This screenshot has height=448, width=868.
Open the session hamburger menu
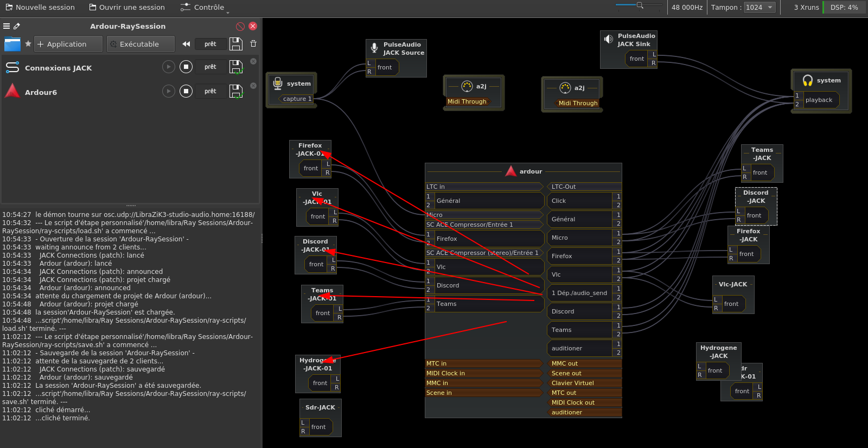tap(7, 26)
